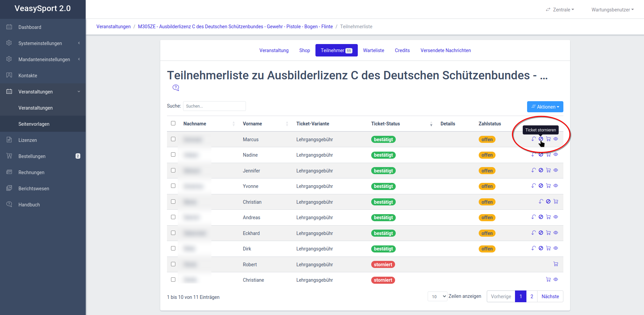The height and width of the screenshot is (315, 644).
Task: Click cancel ticket icon in Marcus row
Action: tap(541, 139)
